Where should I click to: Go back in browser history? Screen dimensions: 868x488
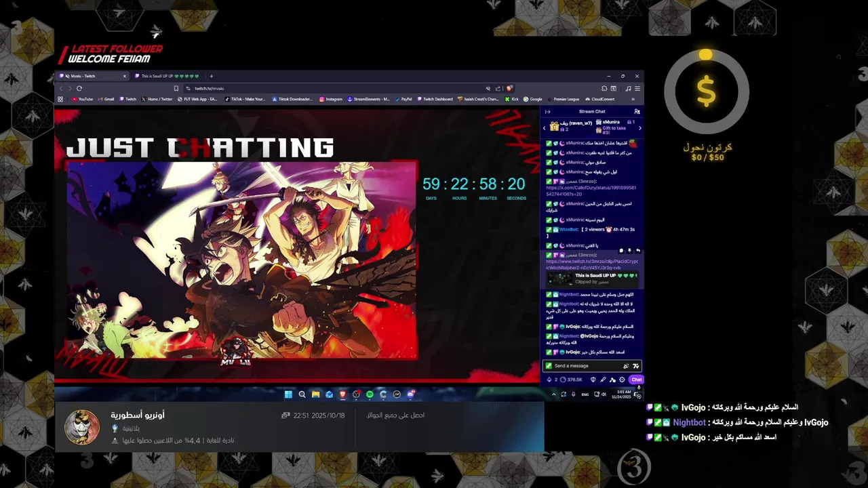pos(61,88)
